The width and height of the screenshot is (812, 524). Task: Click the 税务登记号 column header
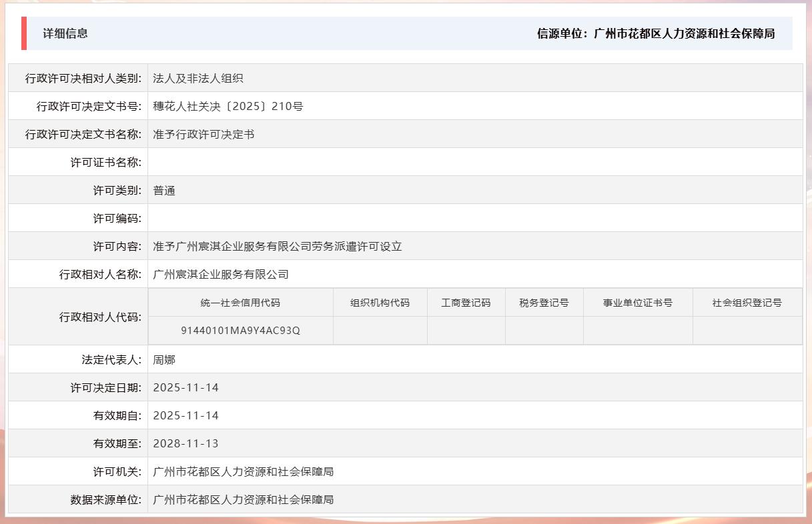click(x=544, y=302)
